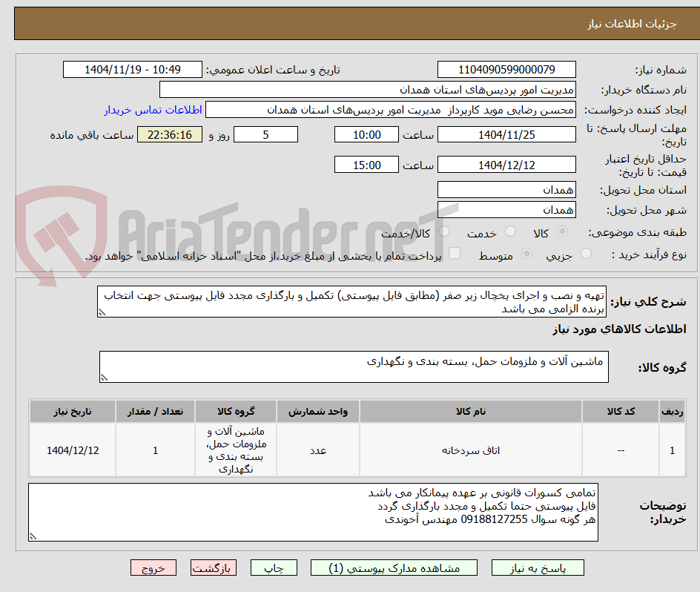Click the 'پاسخ به نیاز' button

(538, 568)
